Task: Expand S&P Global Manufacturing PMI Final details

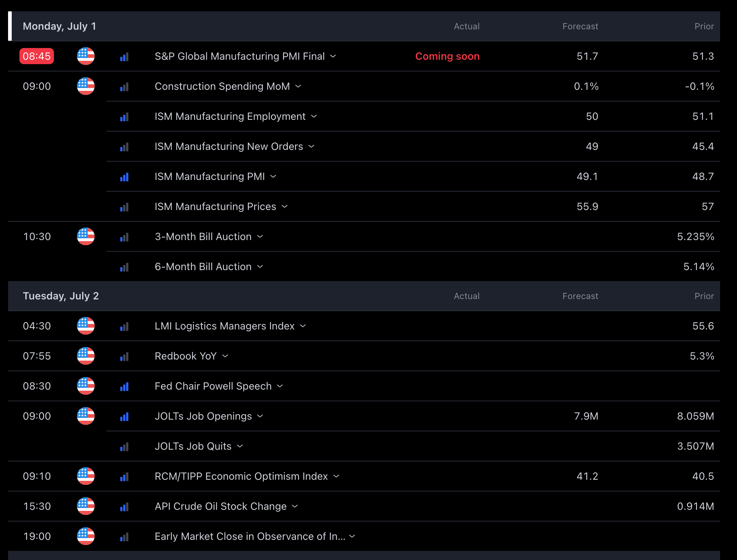Action: pos(333,56)
